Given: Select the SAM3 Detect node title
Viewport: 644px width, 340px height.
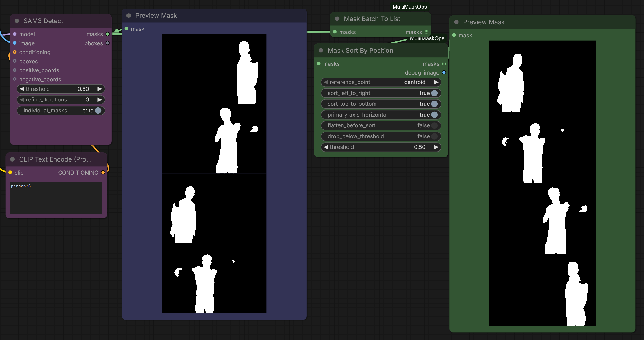Looking at the screenshot, I should point(43,21).
